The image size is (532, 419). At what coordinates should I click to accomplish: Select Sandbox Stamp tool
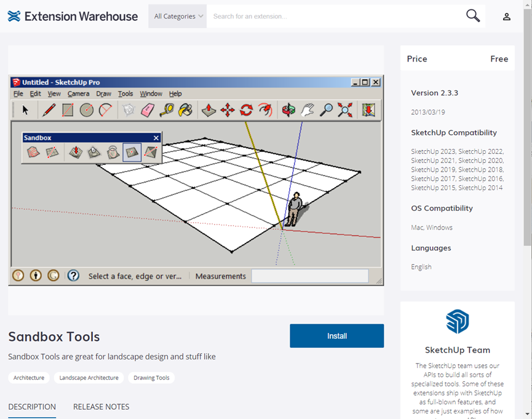[94, 152]
